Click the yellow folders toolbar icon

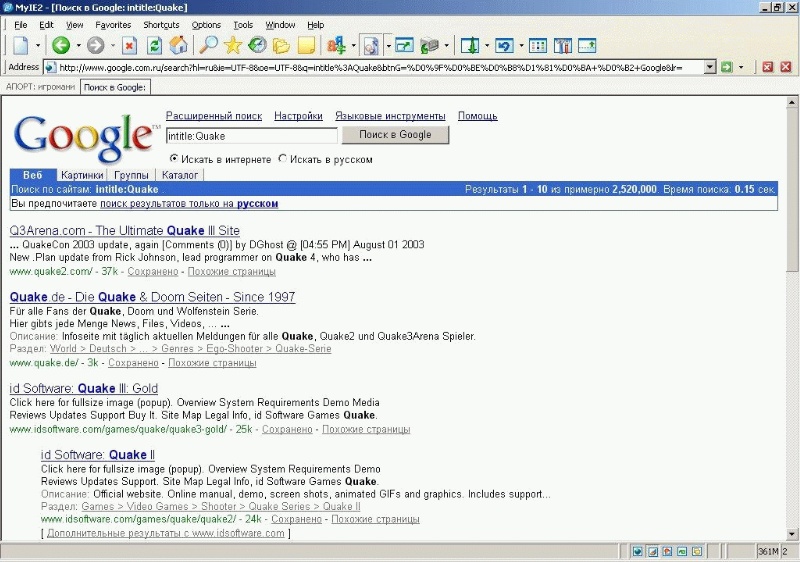[x=281, y=46]
